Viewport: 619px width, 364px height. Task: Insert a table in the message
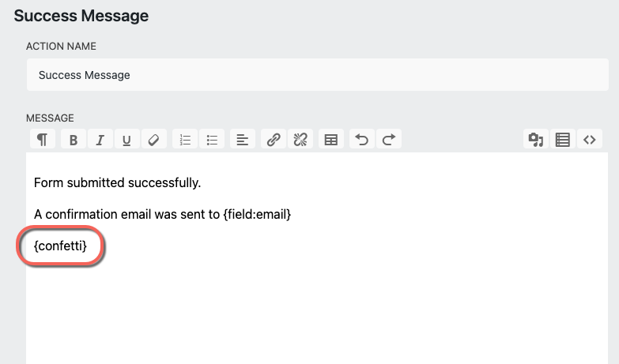pos(331,140)
